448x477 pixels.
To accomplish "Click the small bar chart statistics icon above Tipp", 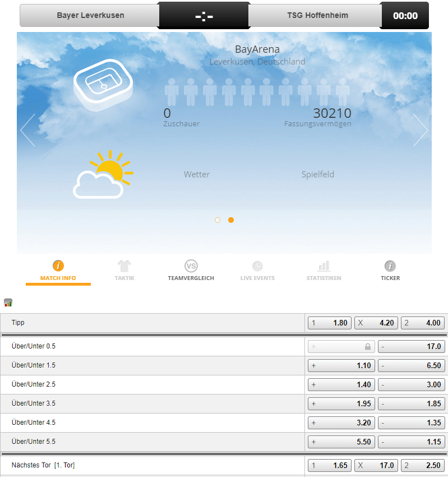I will pos(8,302).
